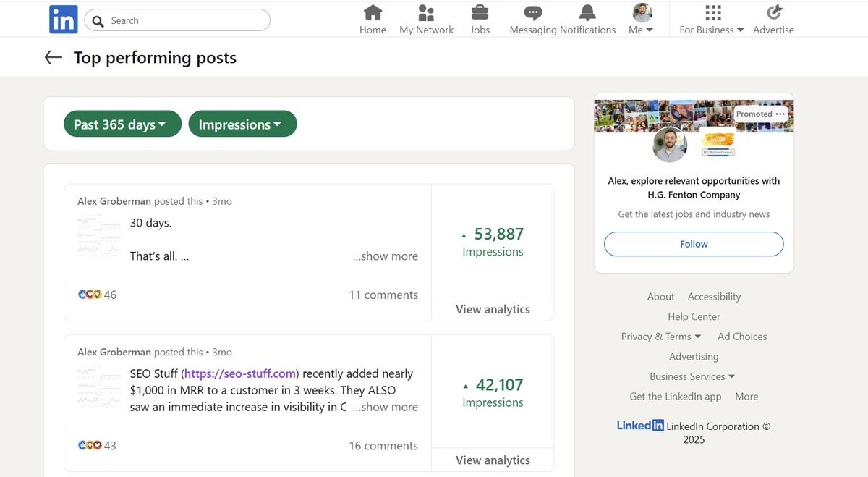Follow H.G. Fenton Company
Image resolution: width=868 pixels, height=477 pixels.
coord(694,244)
